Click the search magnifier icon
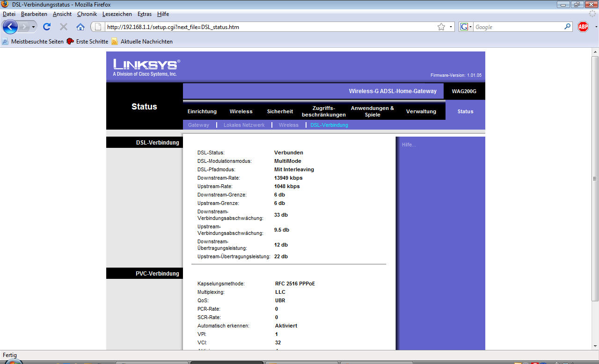Viewport: 599px width, 364px height. coord(568,27)
